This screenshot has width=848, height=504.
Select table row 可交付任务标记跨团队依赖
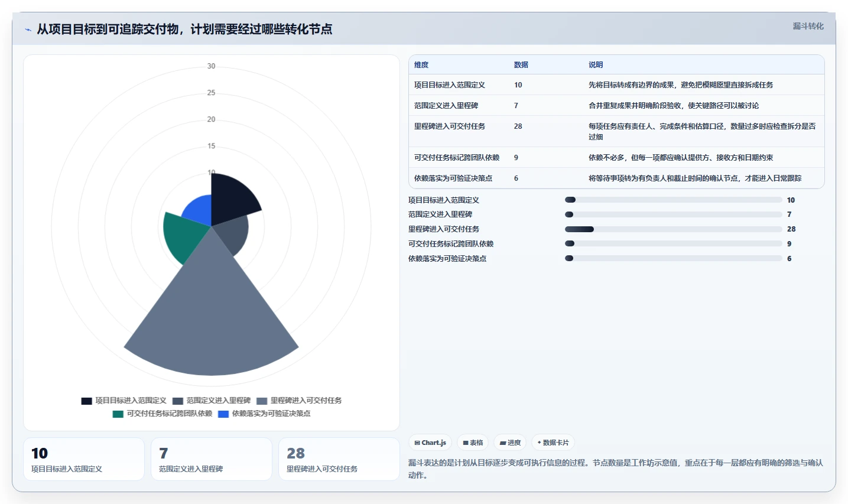616,158
